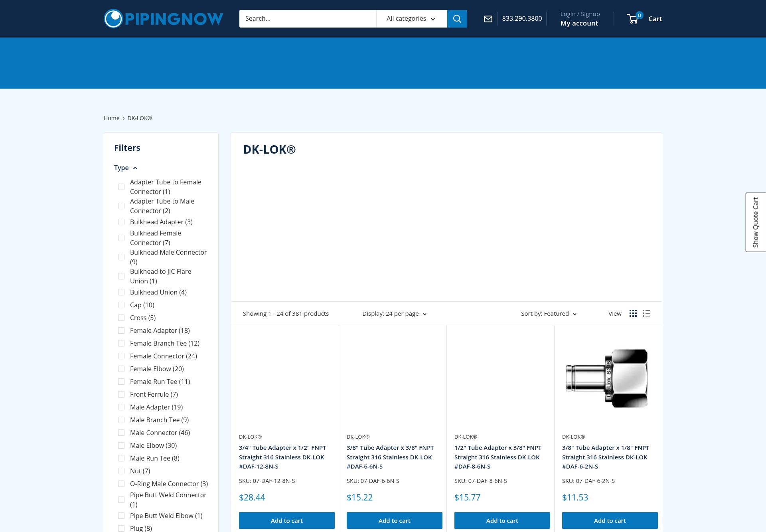Check Bulkhead Female Connector filter
This screenshot has width=766, height=532.
coord(121,238)
